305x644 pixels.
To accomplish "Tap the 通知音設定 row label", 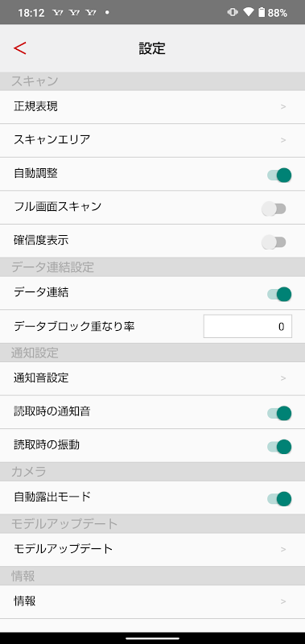I will [x=41, y=378].
